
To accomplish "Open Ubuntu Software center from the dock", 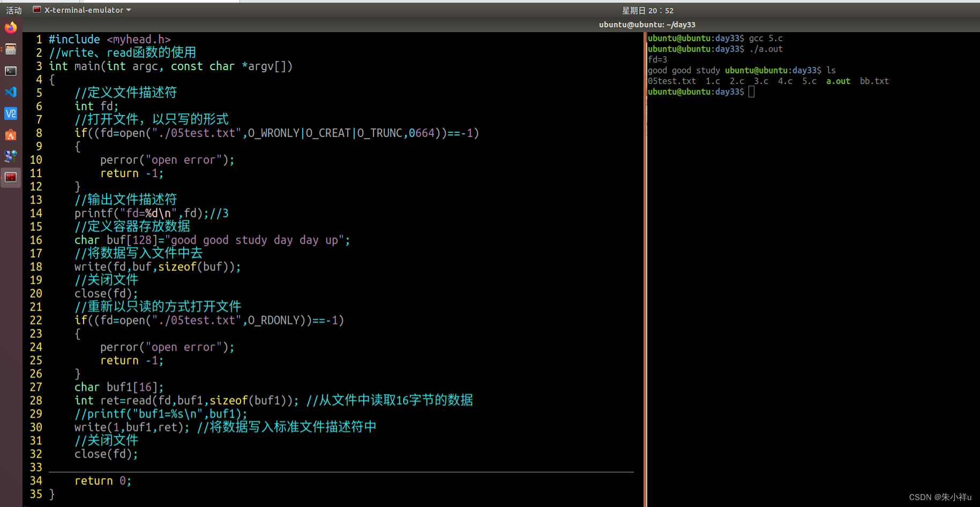I will [11, 135].
